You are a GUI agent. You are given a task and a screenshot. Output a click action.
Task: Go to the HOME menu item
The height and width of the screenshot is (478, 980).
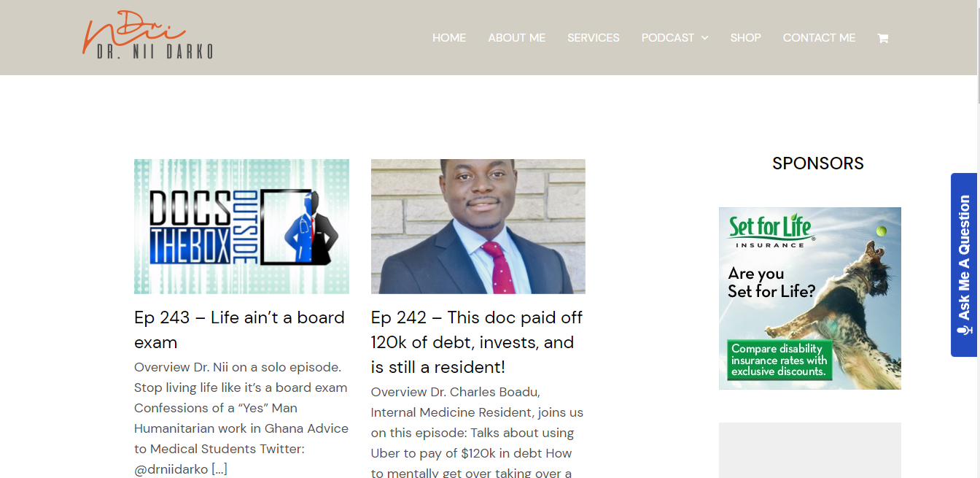click(449, 38)
